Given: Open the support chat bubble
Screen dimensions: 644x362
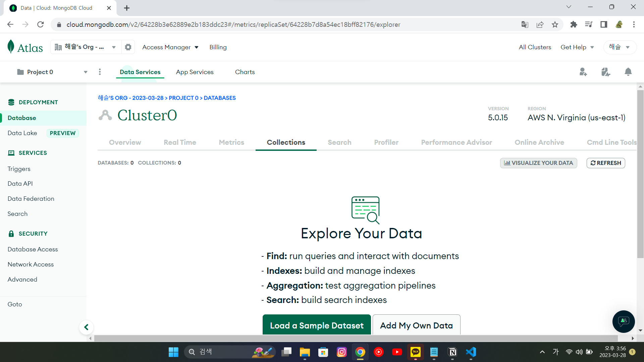Looking at the screenshot, I should tap(624, 321).
